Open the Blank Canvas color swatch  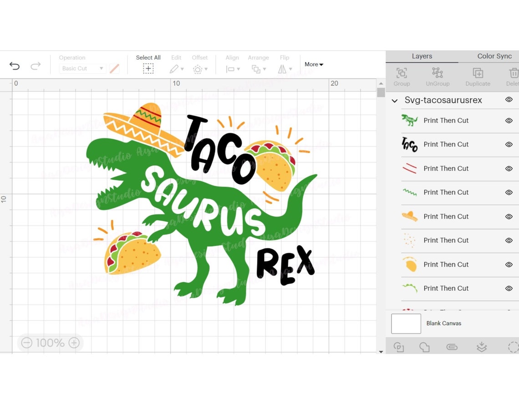(406, 323)
